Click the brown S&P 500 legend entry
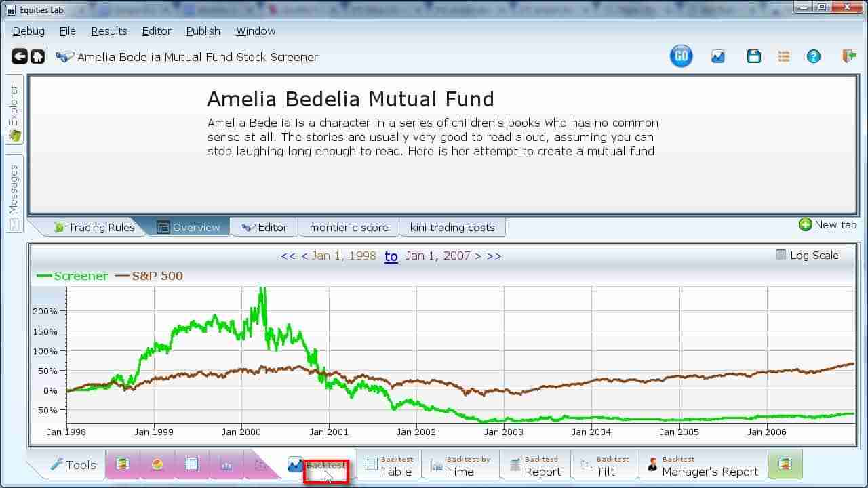This screenshot has width=868, height=488. pos(149,276)
